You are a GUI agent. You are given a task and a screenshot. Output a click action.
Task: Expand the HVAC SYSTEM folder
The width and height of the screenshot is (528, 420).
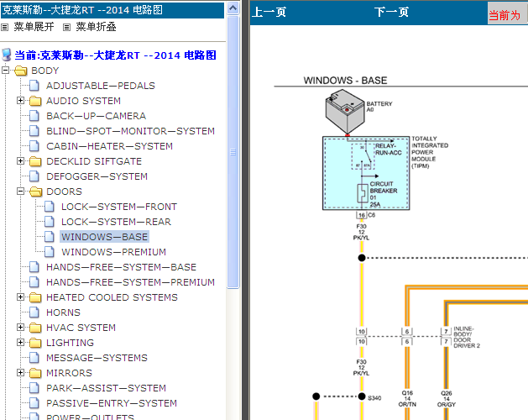20,328
